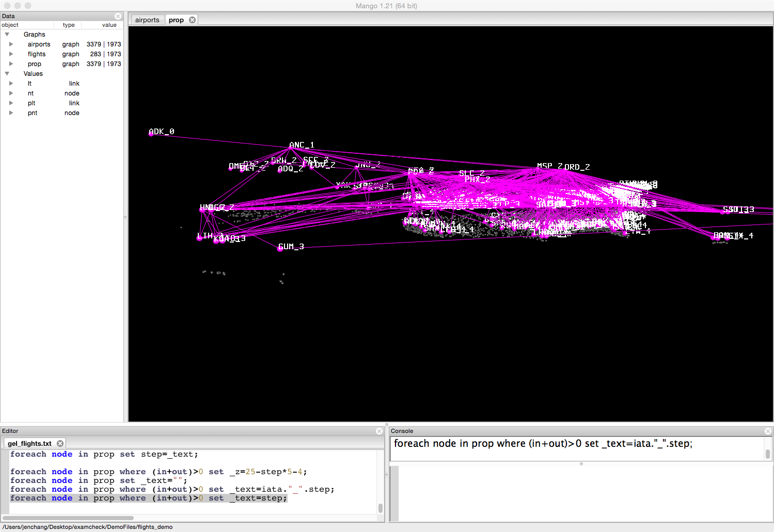Select the flights row in Data panel
Viewport: 774px width, 532px height.
tap(37, 54)
